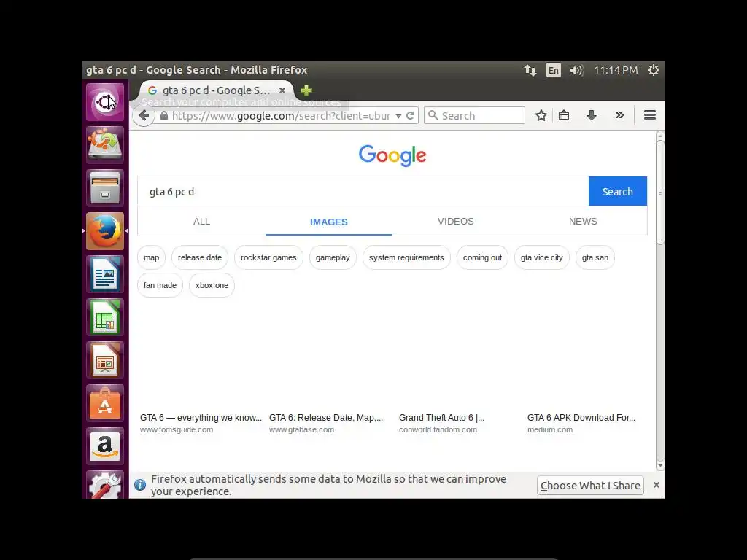
Task: Click the page vertical scrollbar thumb
Action: [x=659, y=192]
